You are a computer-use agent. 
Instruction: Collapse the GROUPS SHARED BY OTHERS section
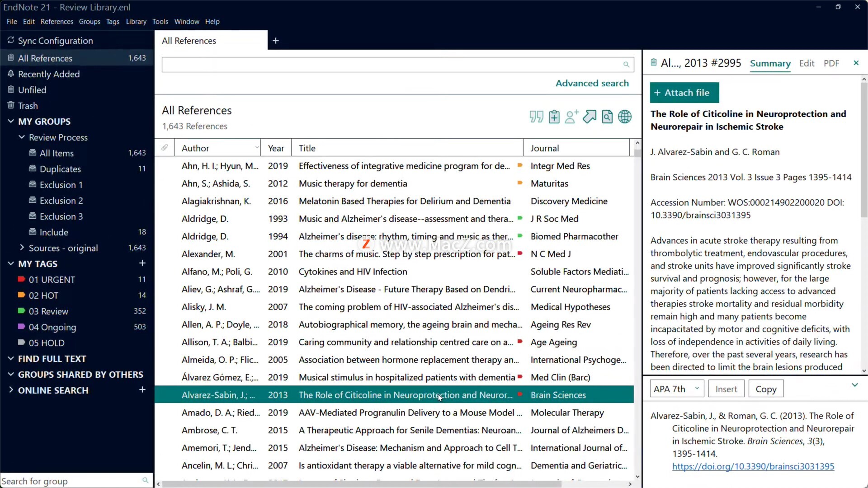point(11,374)
